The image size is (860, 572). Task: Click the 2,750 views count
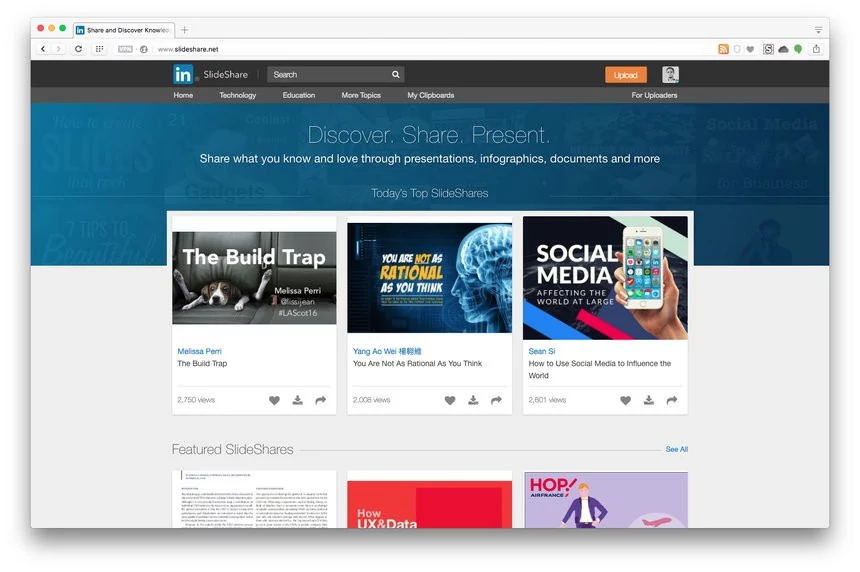[x=196, y=400]
